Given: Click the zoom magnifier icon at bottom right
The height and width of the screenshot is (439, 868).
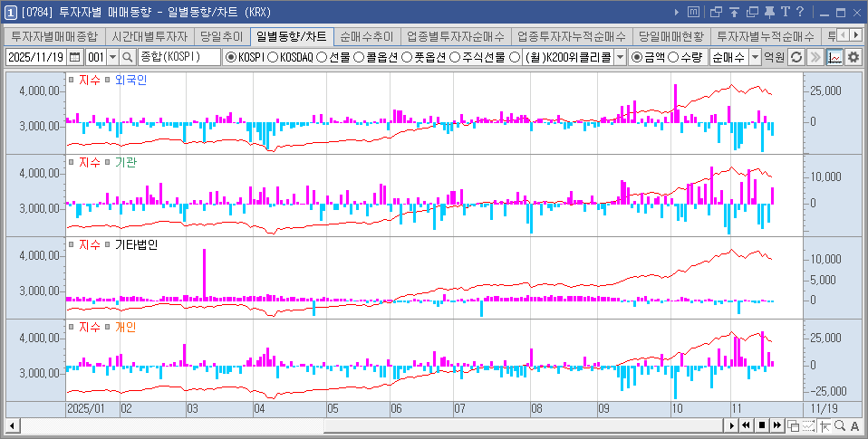Looking at the screenshot, I should pos(840,425).
